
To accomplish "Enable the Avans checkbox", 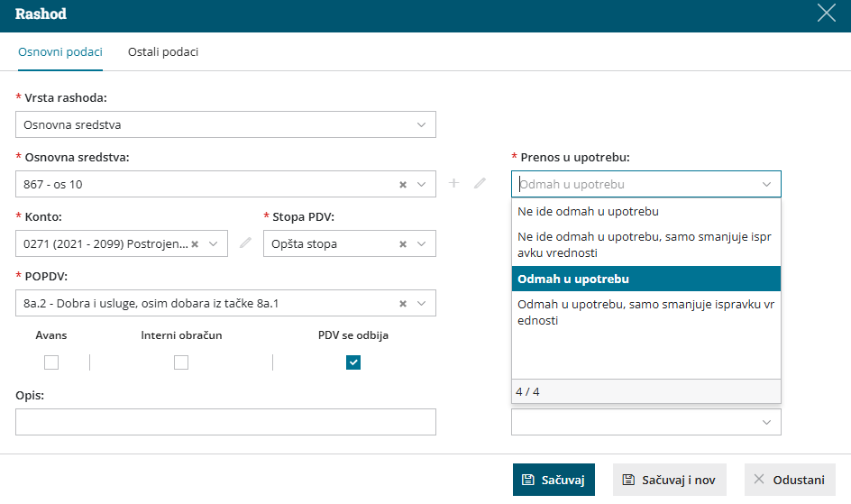I will [51, 362].
